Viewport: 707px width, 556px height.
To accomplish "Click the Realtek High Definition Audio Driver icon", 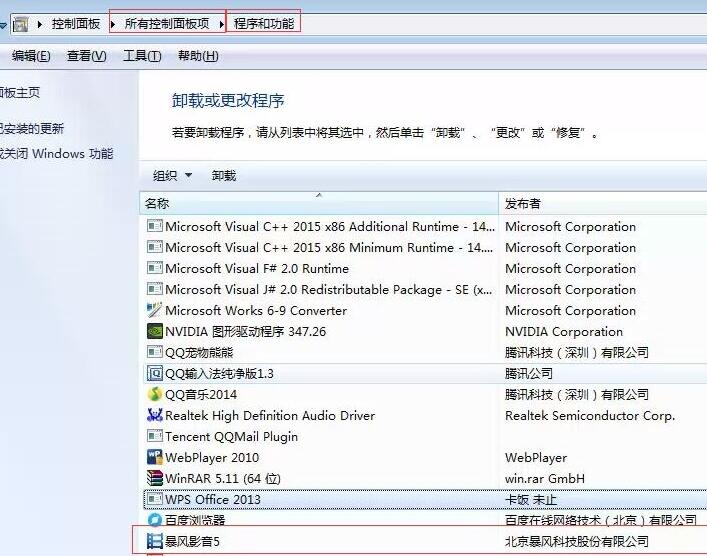I will 155,415.
